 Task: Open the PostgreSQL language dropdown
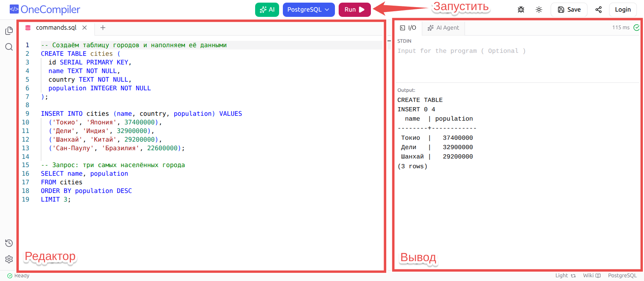[x=308, y=10]
